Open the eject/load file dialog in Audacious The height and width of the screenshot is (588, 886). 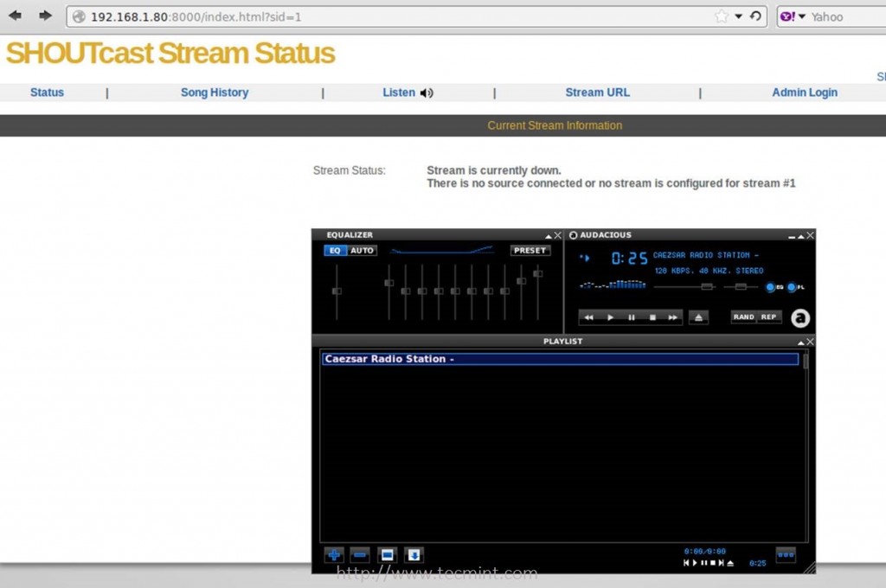pyautogui.click(x=698, y=317)
